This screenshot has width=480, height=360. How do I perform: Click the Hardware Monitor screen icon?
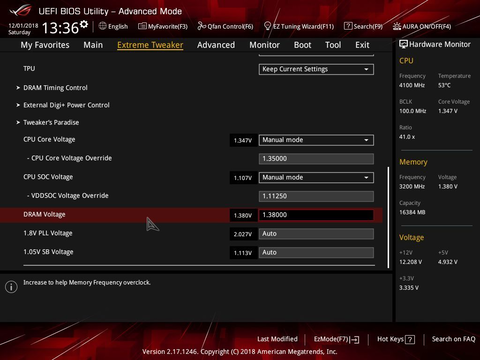pyautogui.click(x=403, y=44)
